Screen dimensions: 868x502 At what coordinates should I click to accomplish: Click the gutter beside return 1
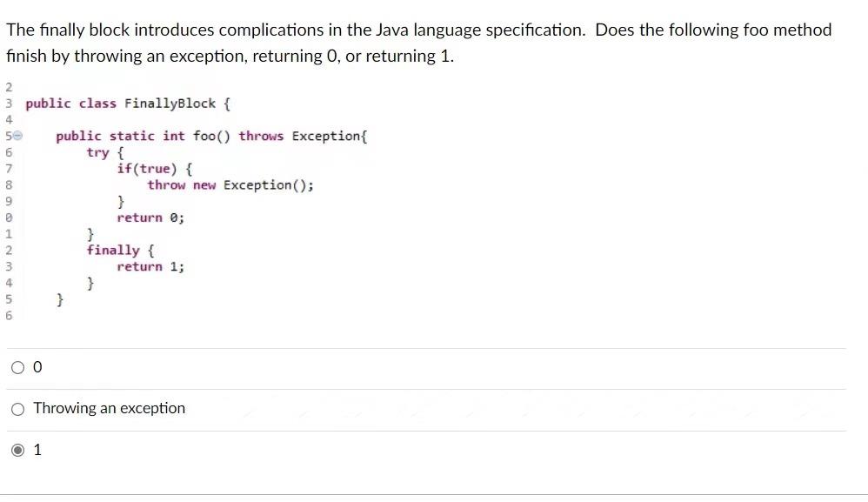coord(7,266)
